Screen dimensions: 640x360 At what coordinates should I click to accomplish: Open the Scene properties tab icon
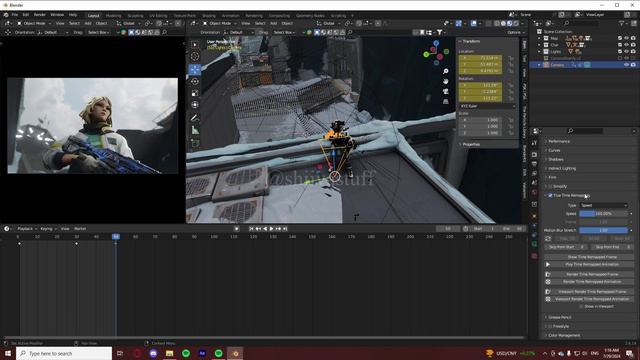pos(534,182)
